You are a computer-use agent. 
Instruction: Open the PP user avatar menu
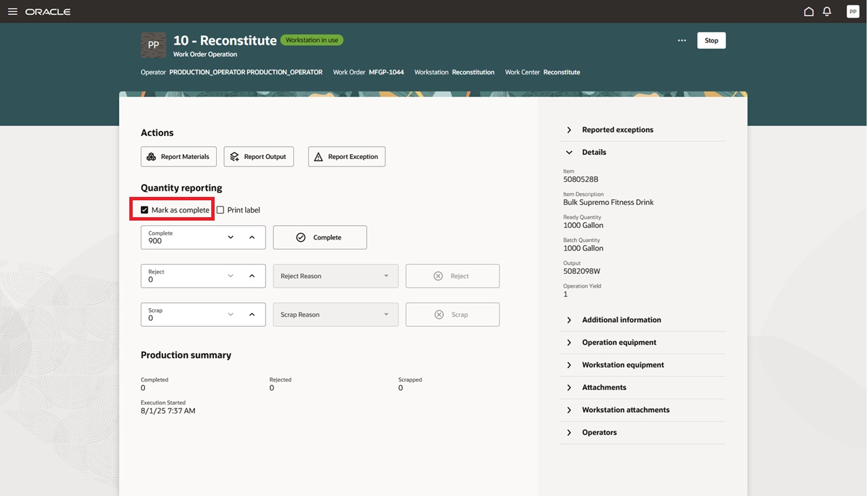(852, 11)
